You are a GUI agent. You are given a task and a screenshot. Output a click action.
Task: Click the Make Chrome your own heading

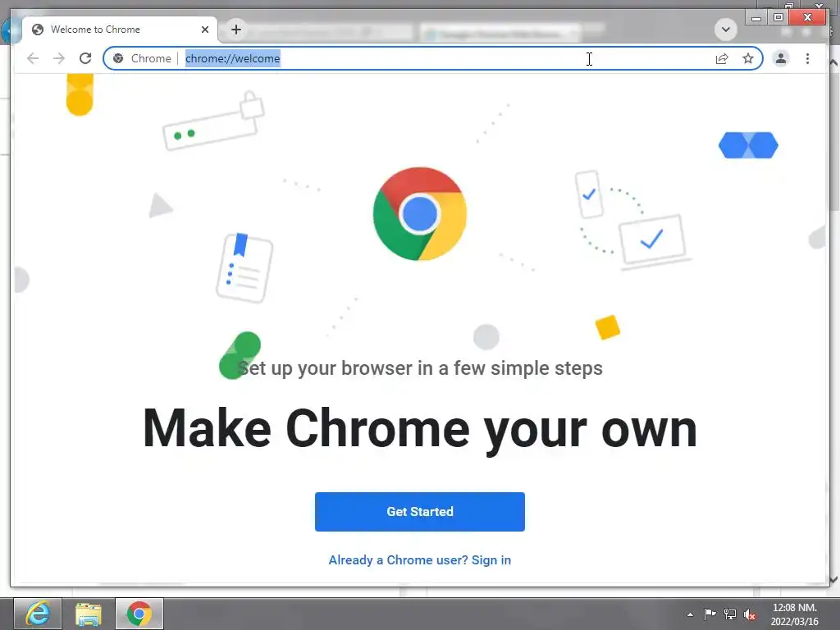(420, 429)
